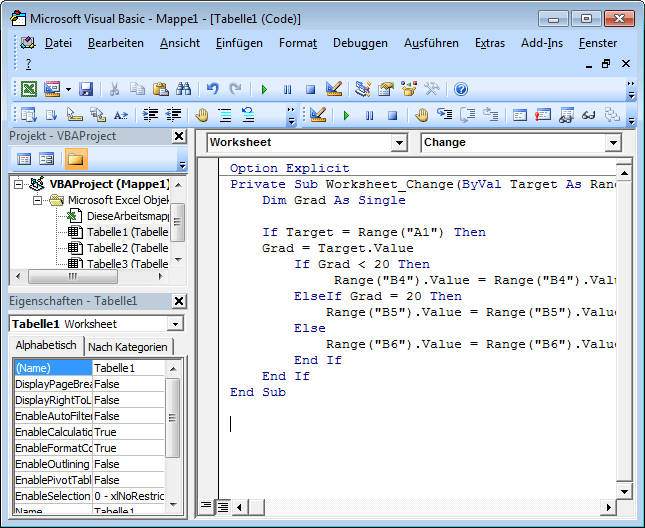Collapse the Microsoft Excel Objekte folder
Screen dimensions: 645x528
(37, 200)
